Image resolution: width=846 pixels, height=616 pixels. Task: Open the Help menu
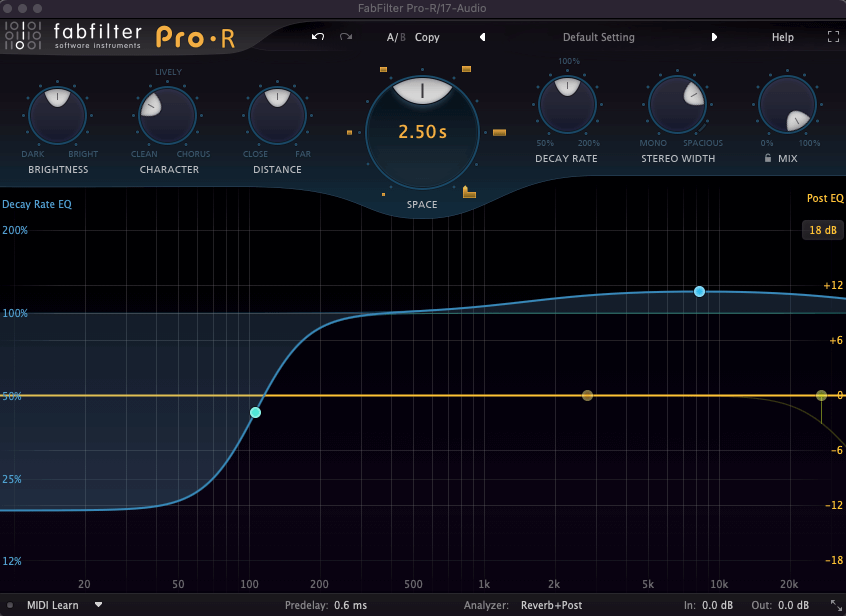(782, 37)
